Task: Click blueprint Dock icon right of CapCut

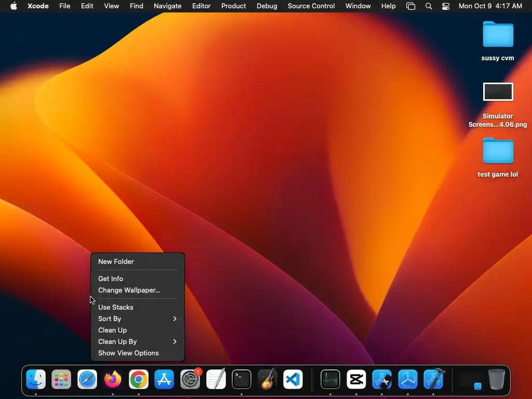Action: click(x=382, y=379)
